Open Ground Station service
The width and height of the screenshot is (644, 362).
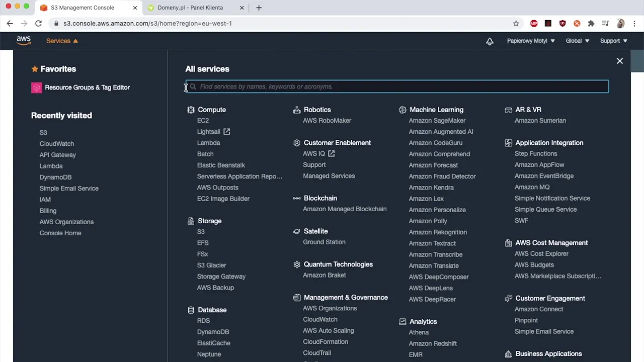click(x=324, y=242)
